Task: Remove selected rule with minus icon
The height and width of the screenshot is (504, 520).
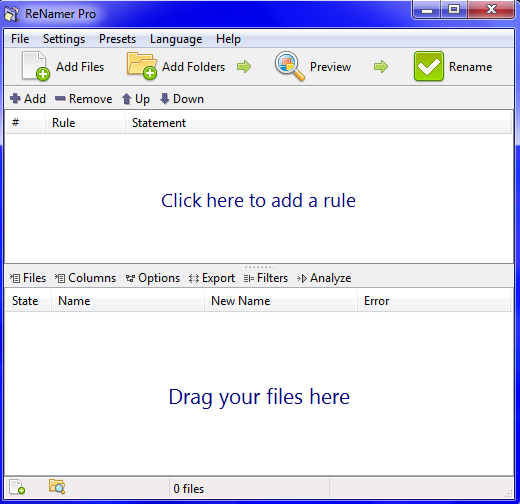Action: [60, 98]
